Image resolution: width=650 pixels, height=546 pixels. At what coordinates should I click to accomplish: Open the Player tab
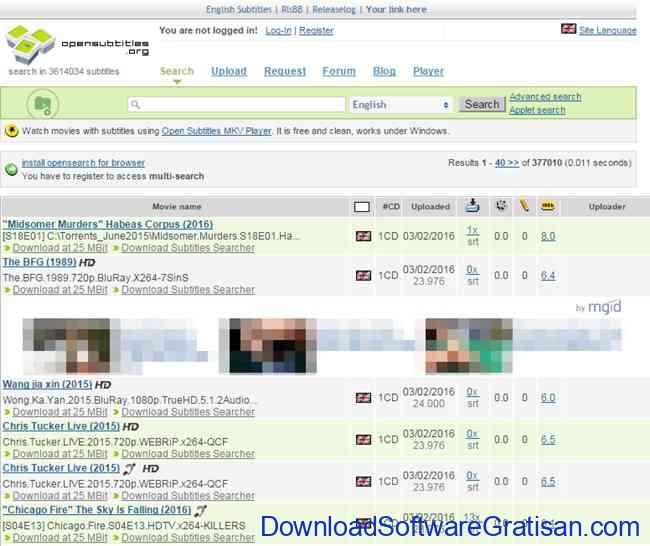(428, 71)
